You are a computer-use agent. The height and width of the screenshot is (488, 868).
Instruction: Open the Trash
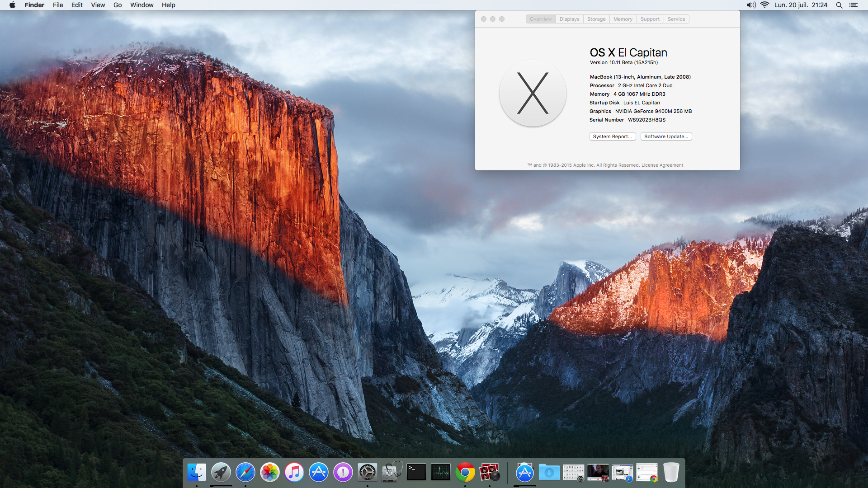[x=671, y=473]
